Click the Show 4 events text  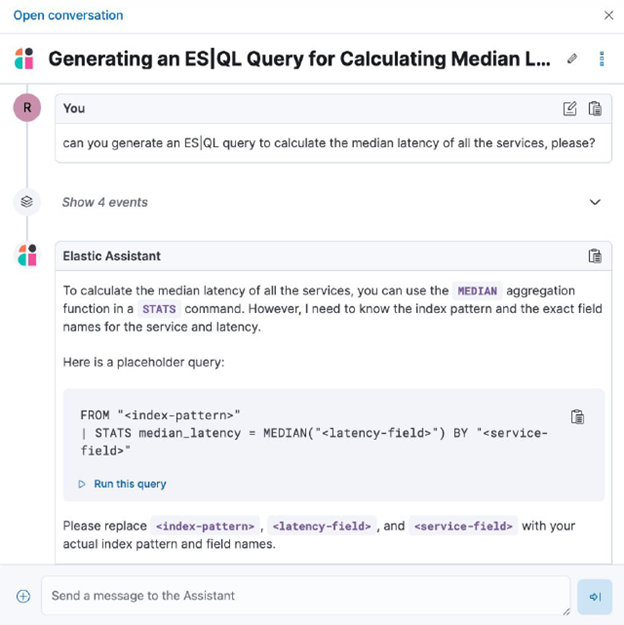coord(105,202)
